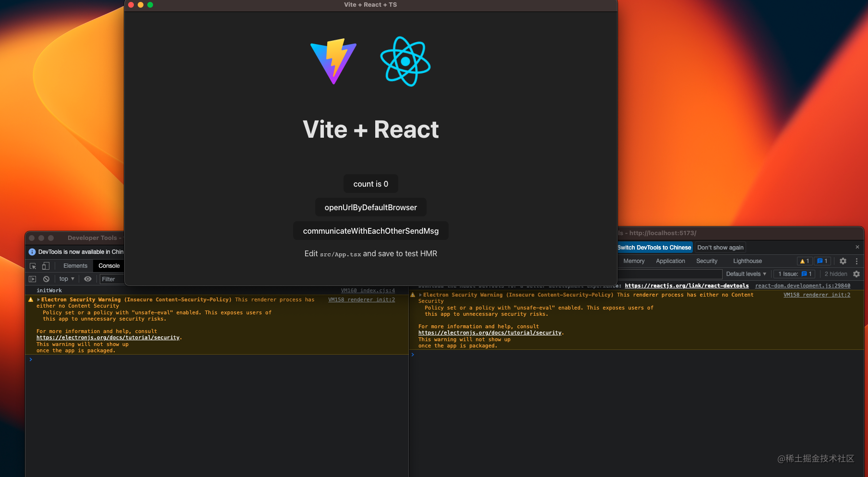This screenshot has width=868, height=477.
Task: Open the Memory tab in right DevTools
Action: tap(634, 261)
